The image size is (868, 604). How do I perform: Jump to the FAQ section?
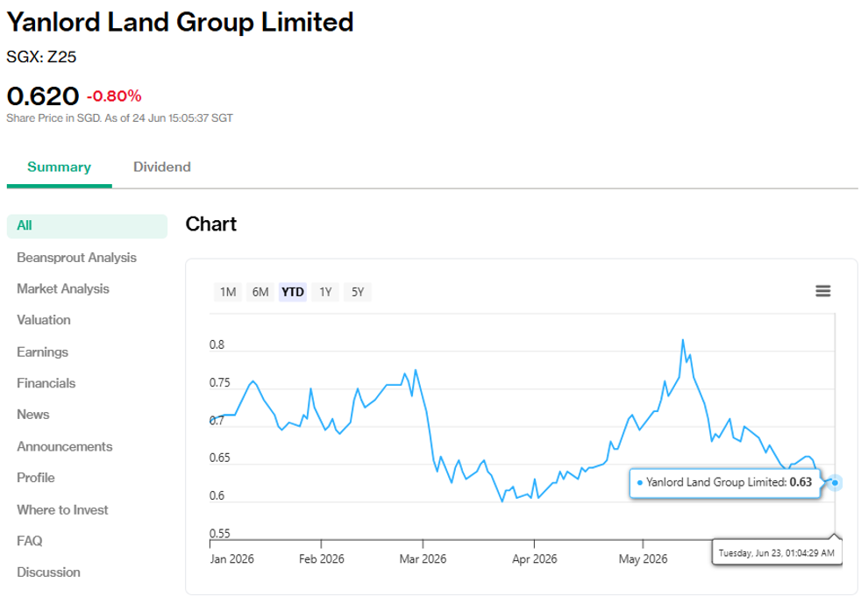point(29,541)
